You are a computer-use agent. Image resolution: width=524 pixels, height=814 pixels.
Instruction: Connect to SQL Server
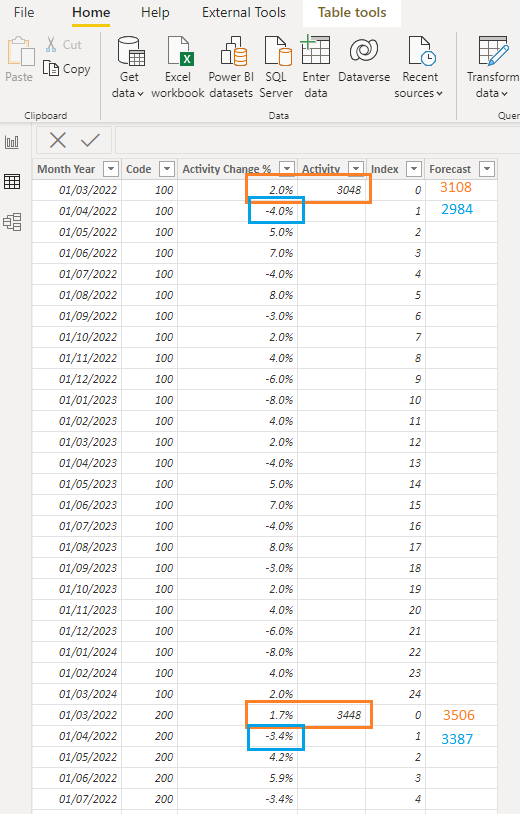tap(276, 67)
